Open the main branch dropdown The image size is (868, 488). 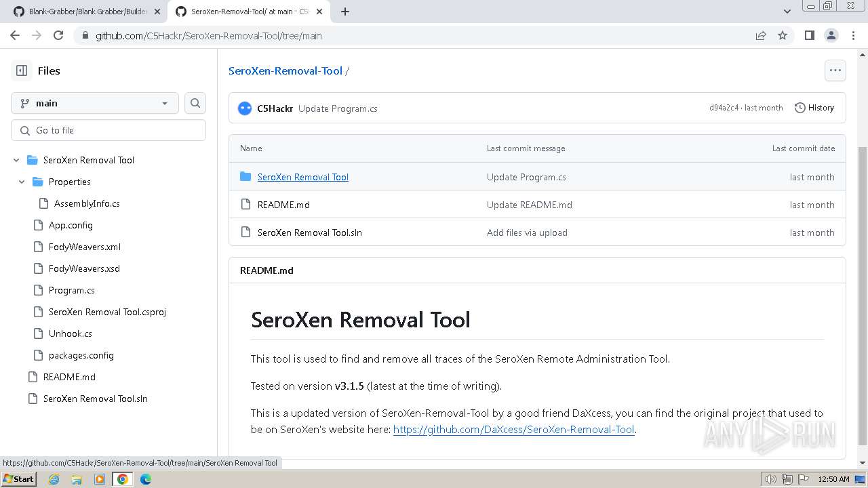point(95,103)
